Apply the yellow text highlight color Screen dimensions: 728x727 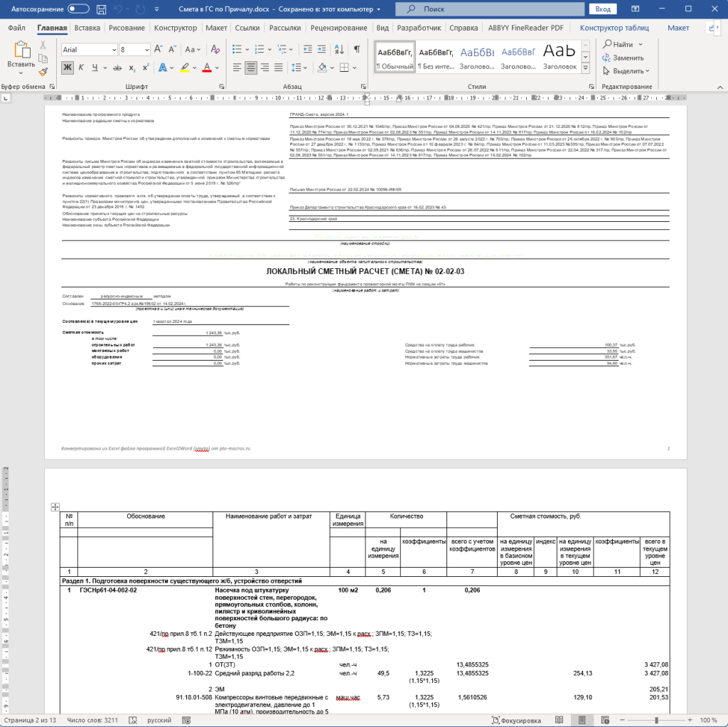(185, 68)
